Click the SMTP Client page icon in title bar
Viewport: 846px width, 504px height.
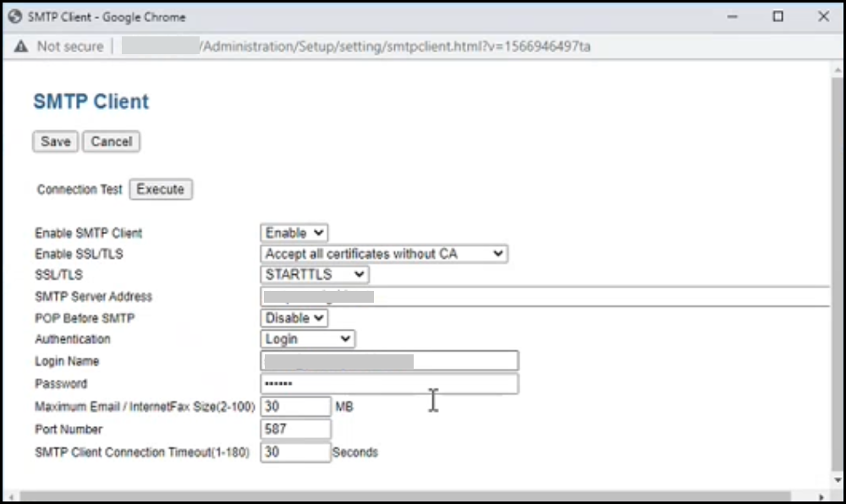[x=14, y=16]
